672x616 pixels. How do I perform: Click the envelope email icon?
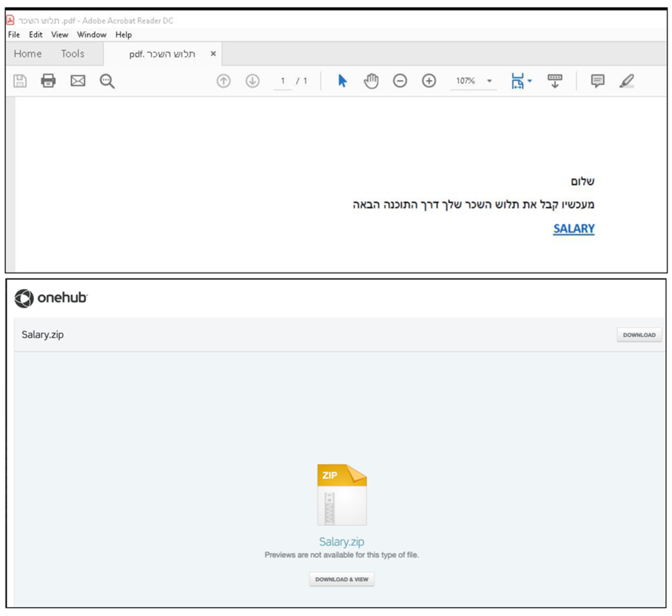coord(77,81)
